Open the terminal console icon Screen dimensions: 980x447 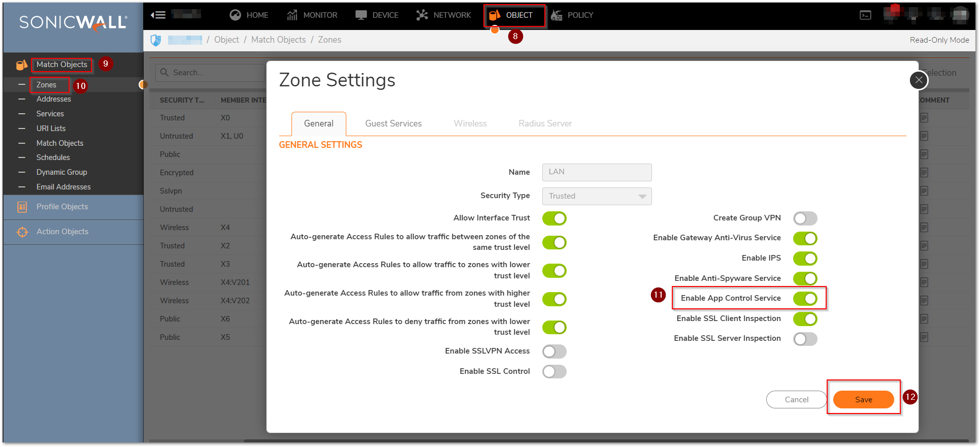[865, 15]
